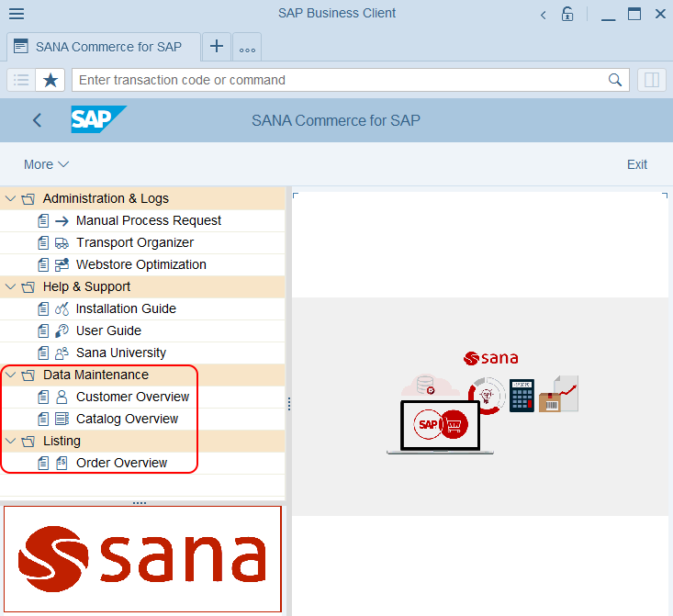Click the search magnifier icon
This screenshot has width=673, height=616.
point(614,80)
